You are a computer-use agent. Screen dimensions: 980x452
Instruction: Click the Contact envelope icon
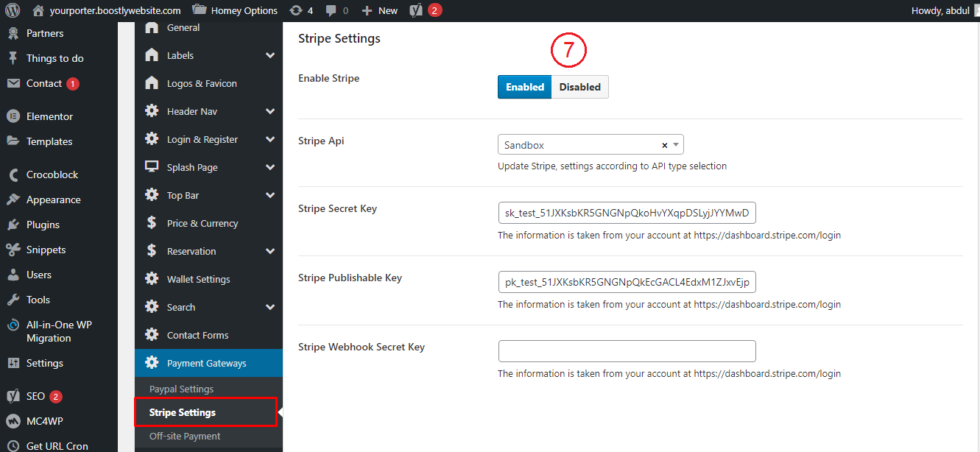point(13,83)
